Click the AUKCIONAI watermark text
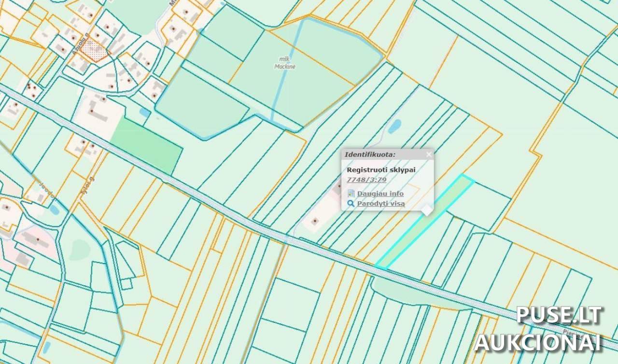Image resolution: width=618 pixels, height=364 pixels. 538,342
